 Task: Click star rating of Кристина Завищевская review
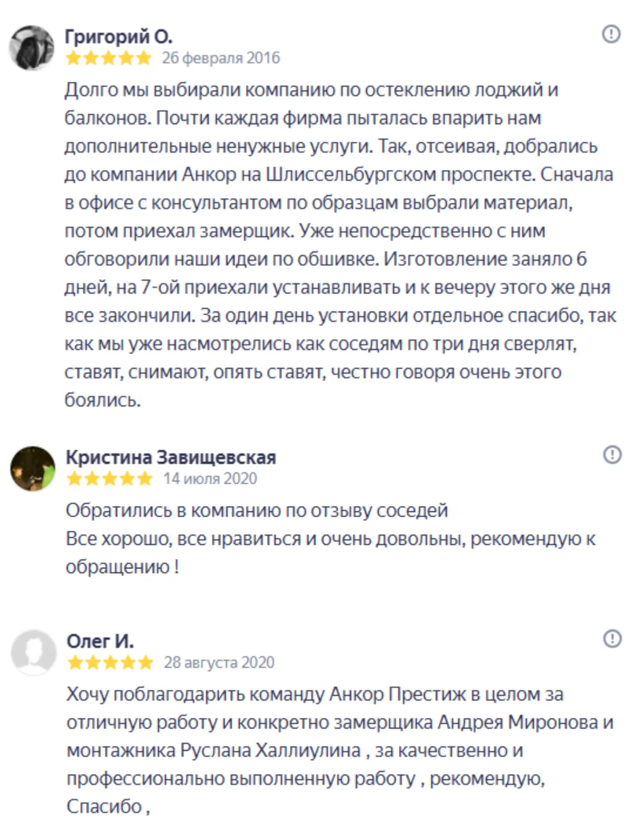(109, 479)
